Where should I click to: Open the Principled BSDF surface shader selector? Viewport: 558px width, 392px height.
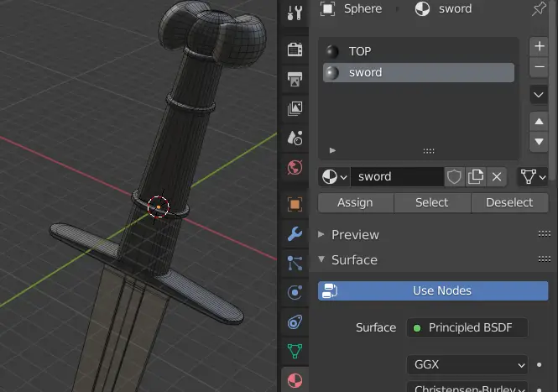click(x=467, y=327)
